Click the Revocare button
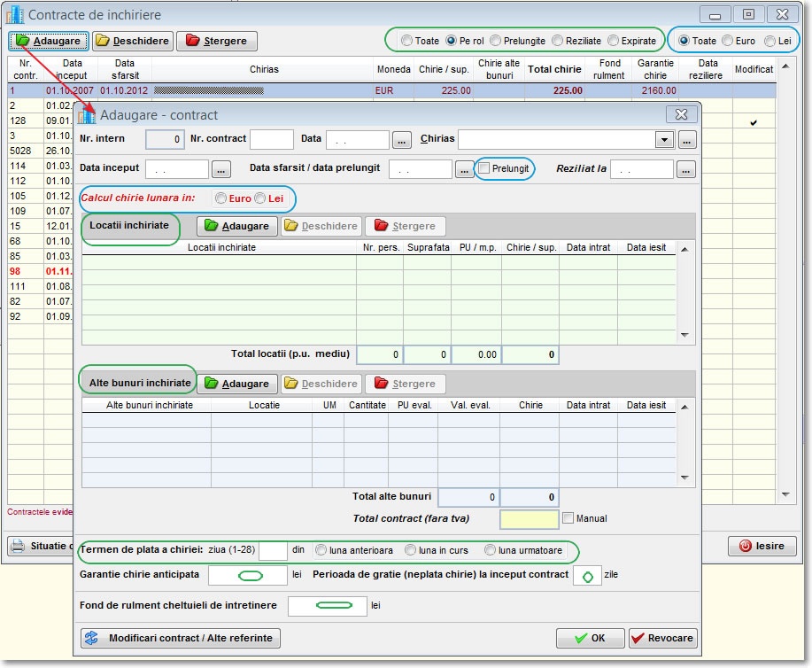The width and height of the screenshot is (812, 668). click(x=663, y=638)
